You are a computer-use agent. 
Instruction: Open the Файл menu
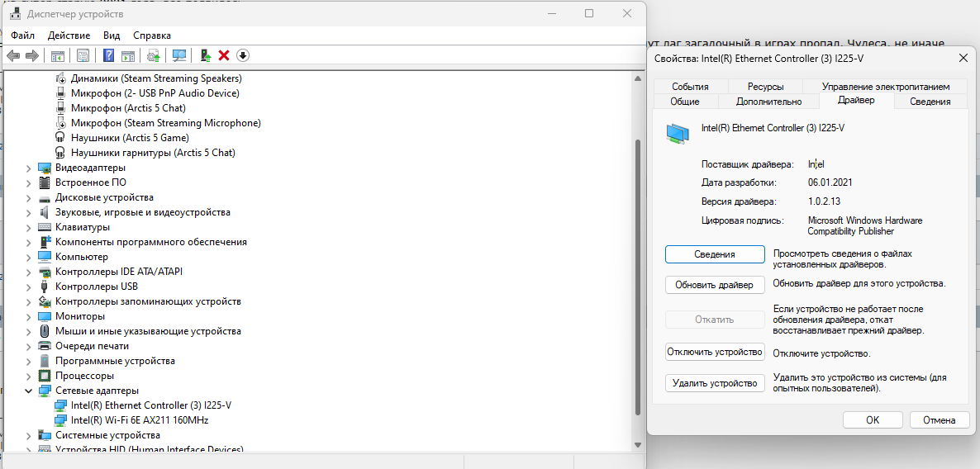tap(22, 36)
